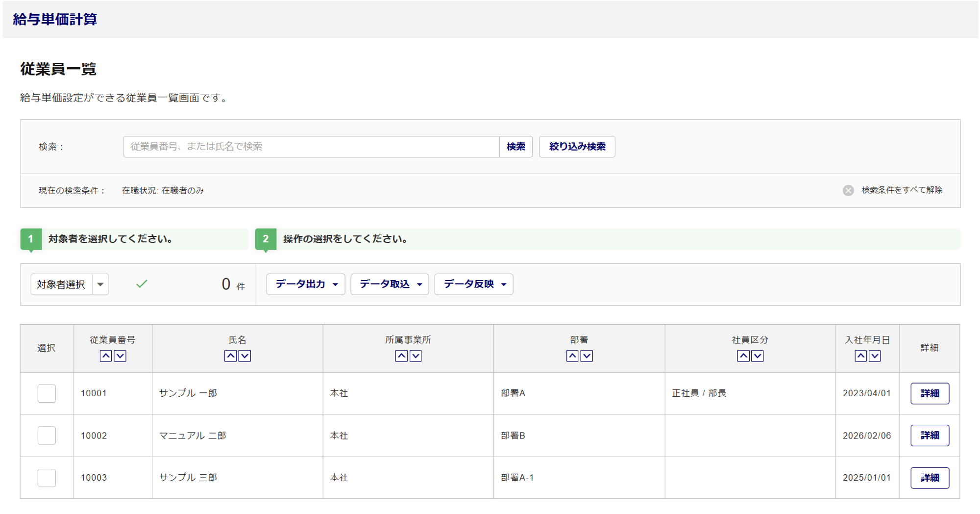View 詳細 for employee 10003
Viewport: 980px width, 514px height.
(x=930, y=478)
